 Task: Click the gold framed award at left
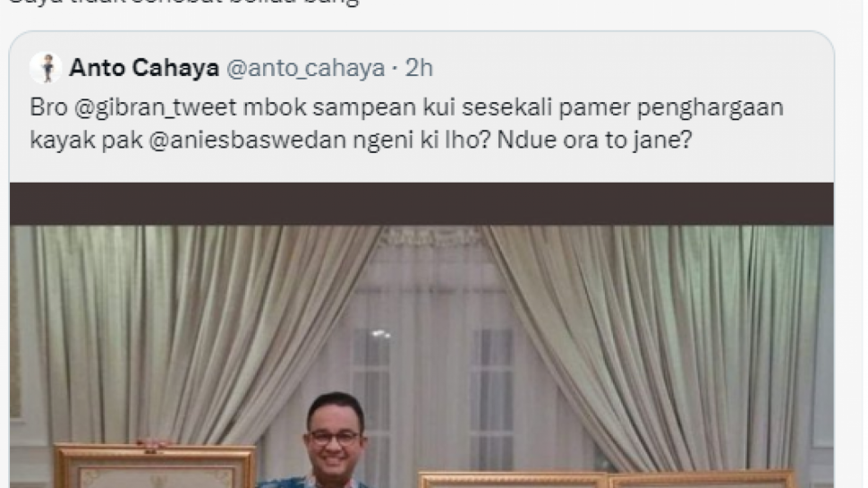pos(155,466)
